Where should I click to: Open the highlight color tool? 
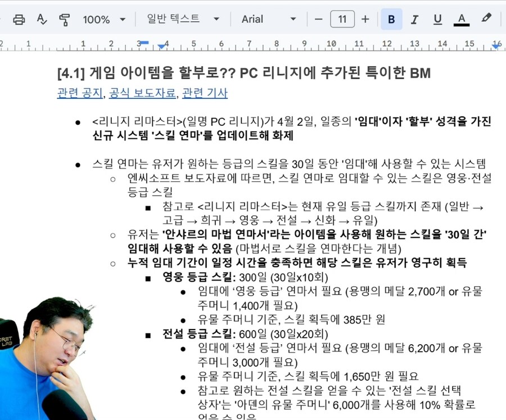point(486,19)
